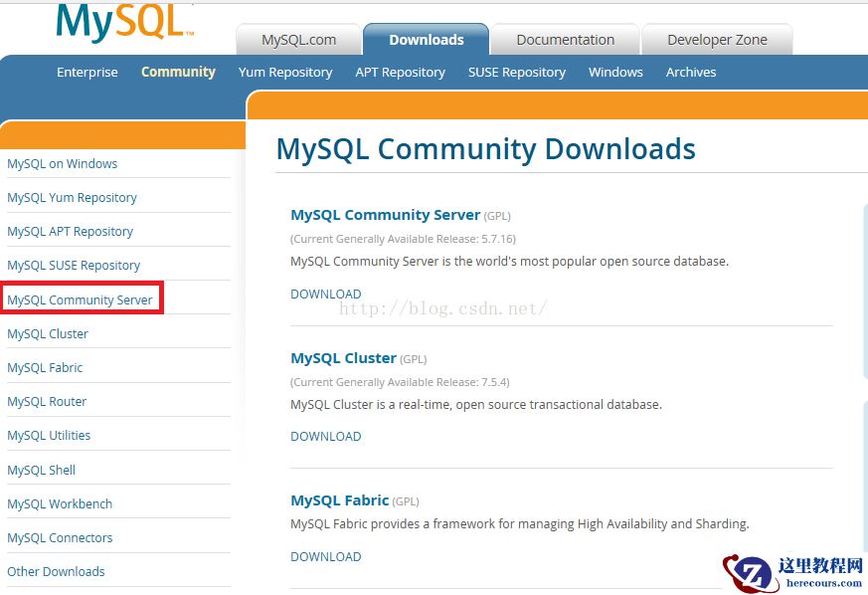Click DOWNLOAD under MySQL Community Server

pyautogui.click(x=326, y=295)
